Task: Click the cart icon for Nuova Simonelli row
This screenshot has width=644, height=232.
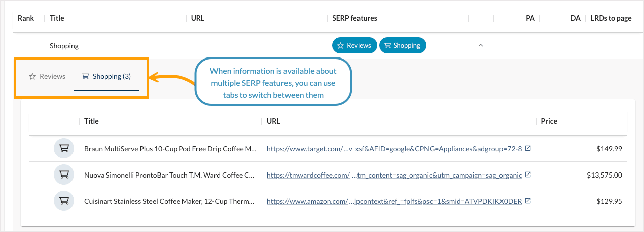Action: coord(64,175)
